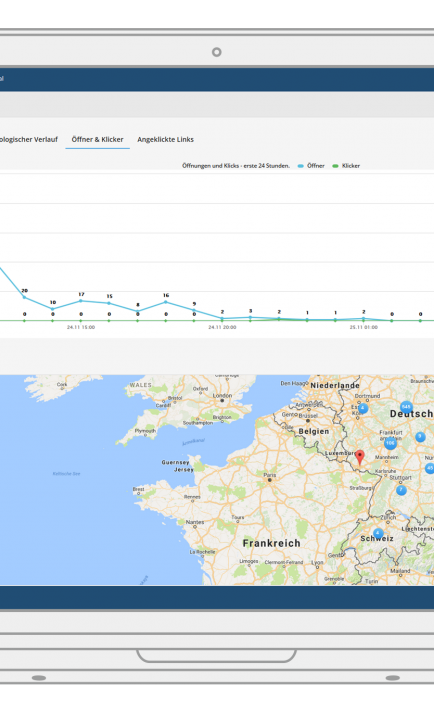434x713 pixels.
Task: Select the blue cluster marker labeled 9
Action: (420, 437)
